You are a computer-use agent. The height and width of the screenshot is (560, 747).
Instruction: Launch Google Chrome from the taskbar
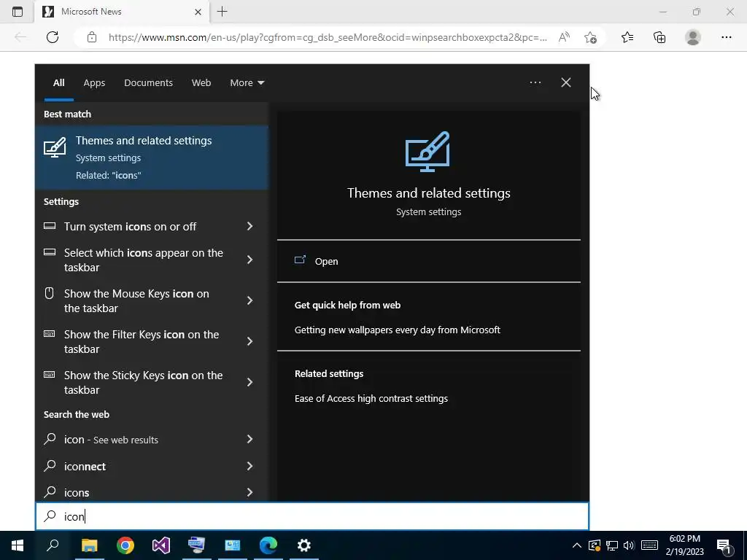[x=125, y=545]
